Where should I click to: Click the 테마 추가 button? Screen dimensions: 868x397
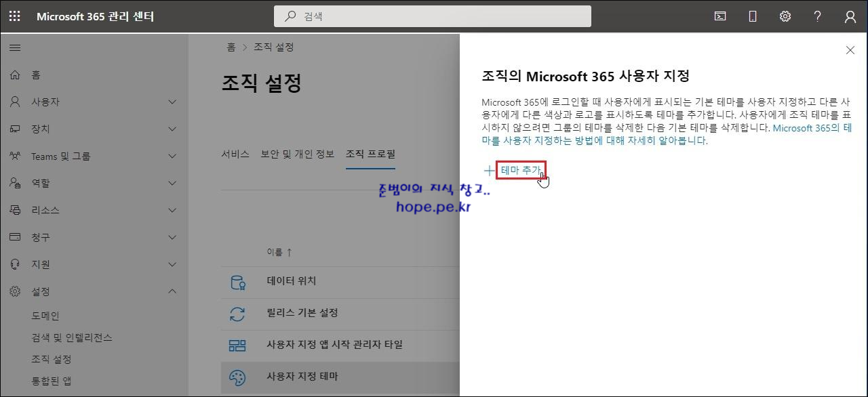(520, 171)
